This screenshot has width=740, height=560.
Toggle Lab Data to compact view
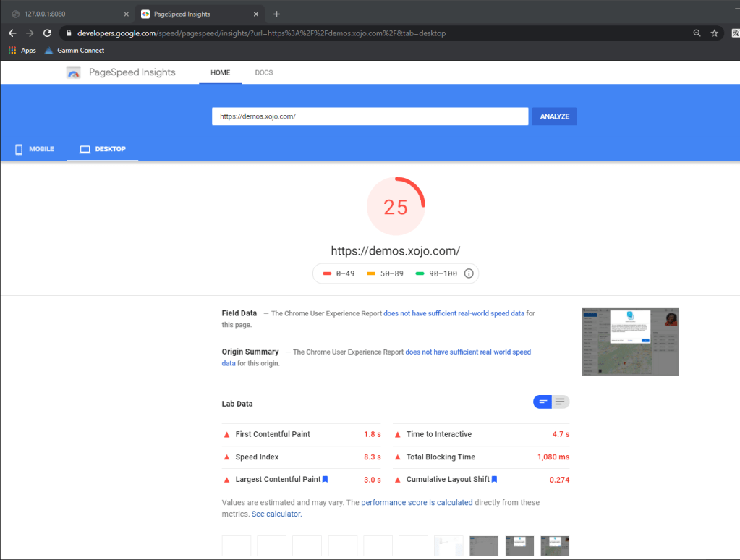pos(543,402)
